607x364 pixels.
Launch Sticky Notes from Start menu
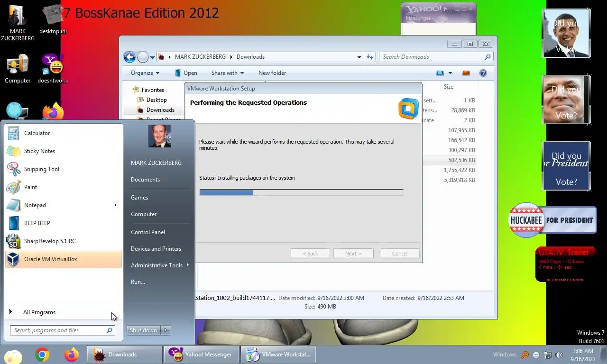click(64, 151)
